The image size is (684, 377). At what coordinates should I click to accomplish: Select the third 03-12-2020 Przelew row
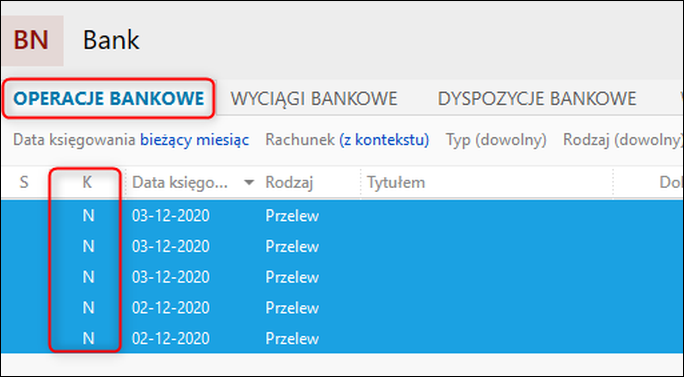[x=342, y=277]
